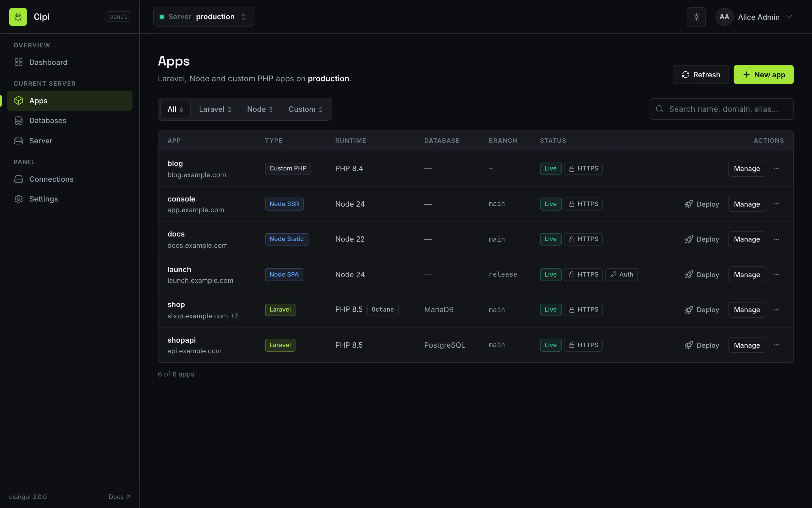This screenshot has width=812, height=508.
Task: Open more options for console row
Action: coord(776,204)
